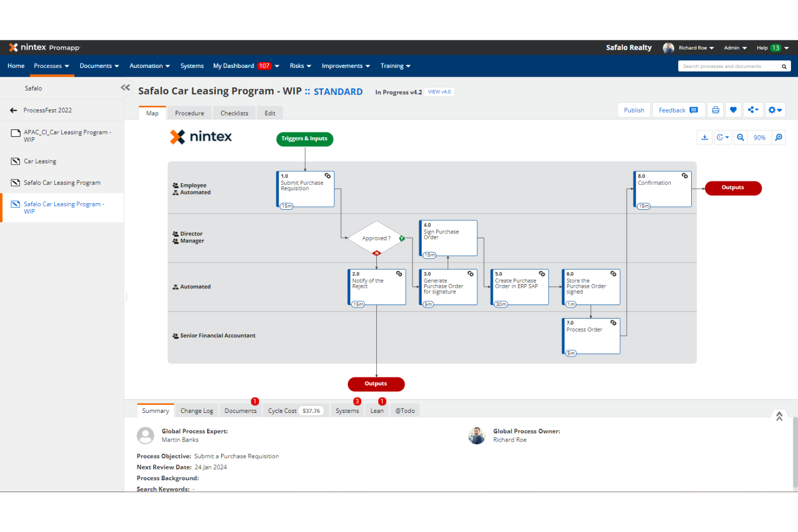Screen dimensions: 798x532
Task: Open gear on step 7.0 Process Order
Action: pos(613,322)
